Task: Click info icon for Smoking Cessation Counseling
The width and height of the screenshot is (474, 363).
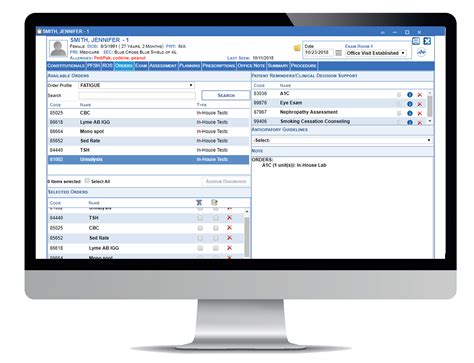Action: [410, 122]
